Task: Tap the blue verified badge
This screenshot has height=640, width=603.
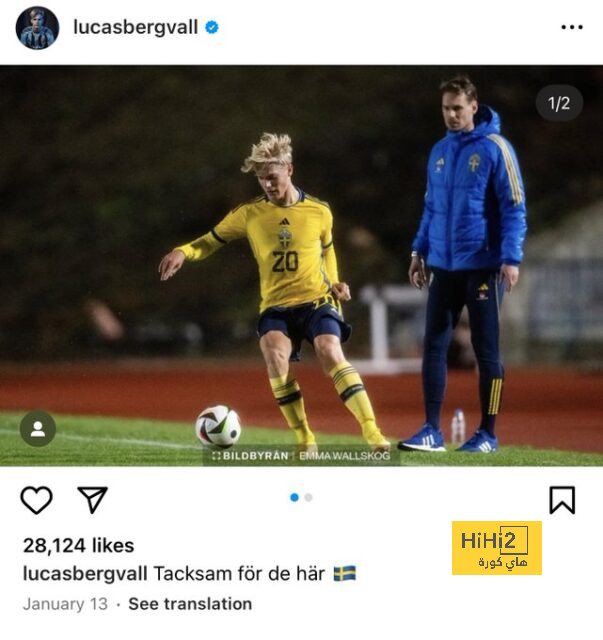Action: click(x=211, y=27)
